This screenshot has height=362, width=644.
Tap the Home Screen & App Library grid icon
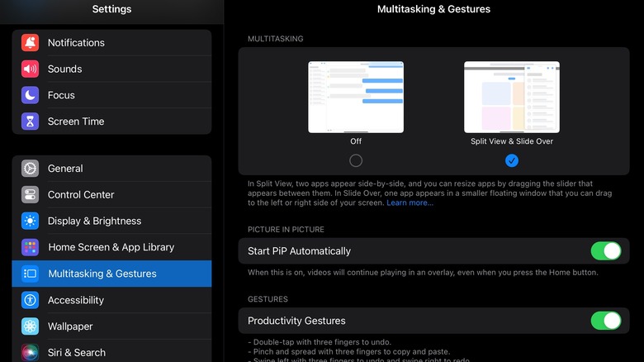(31, 247)
